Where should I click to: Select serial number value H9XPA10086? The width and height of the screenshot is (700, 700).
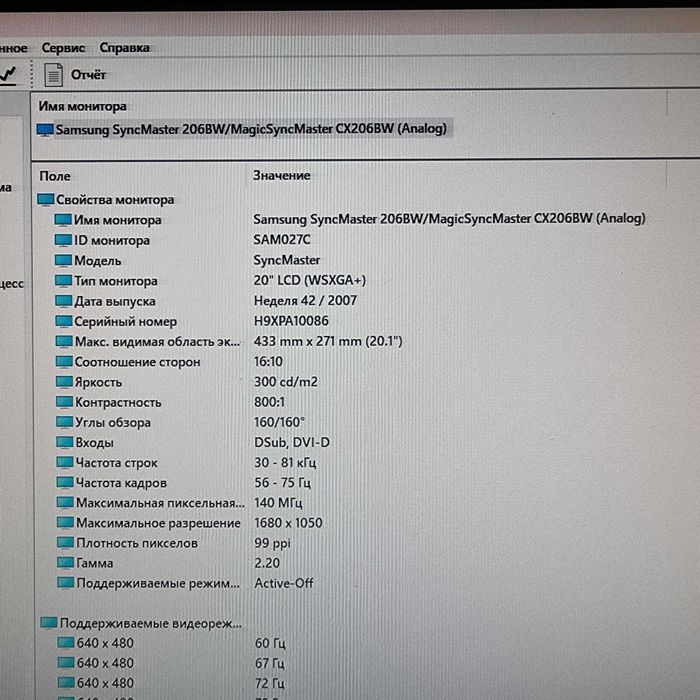point(291,321)
